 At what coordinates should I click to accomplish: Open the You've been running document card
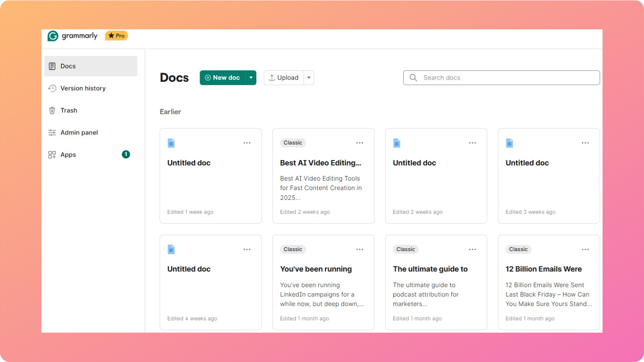(x=323, y=282)
